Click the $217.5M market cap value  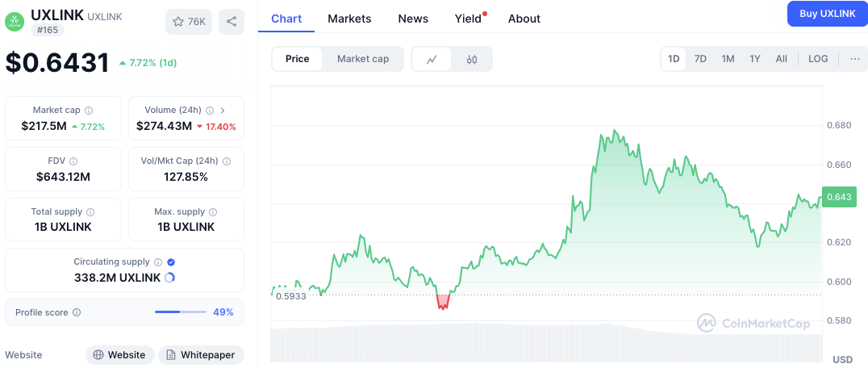44,126
